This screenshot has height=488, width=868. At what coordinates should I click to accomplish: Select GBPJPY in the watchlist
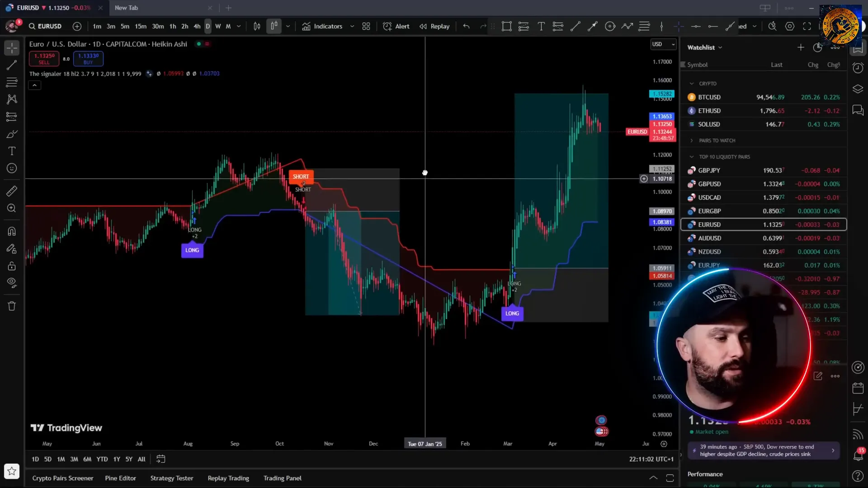764,170
